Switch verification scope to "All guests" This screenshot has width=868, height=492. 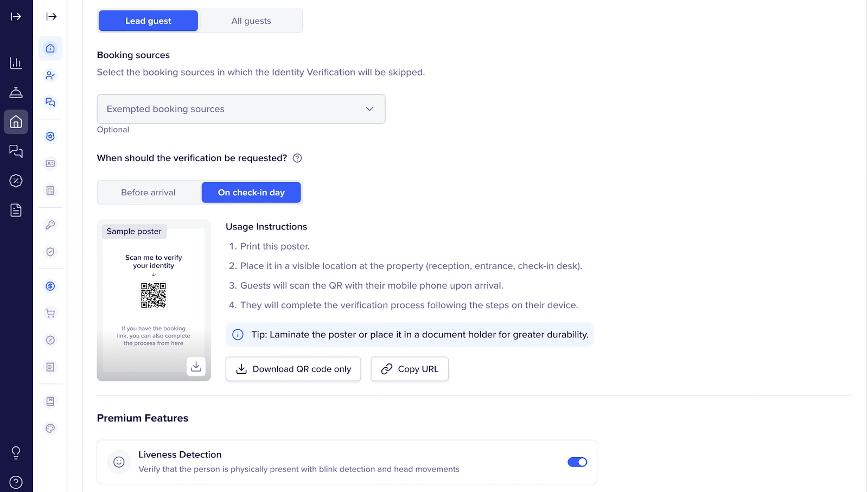pyautogui.click(x=251, y=21)
